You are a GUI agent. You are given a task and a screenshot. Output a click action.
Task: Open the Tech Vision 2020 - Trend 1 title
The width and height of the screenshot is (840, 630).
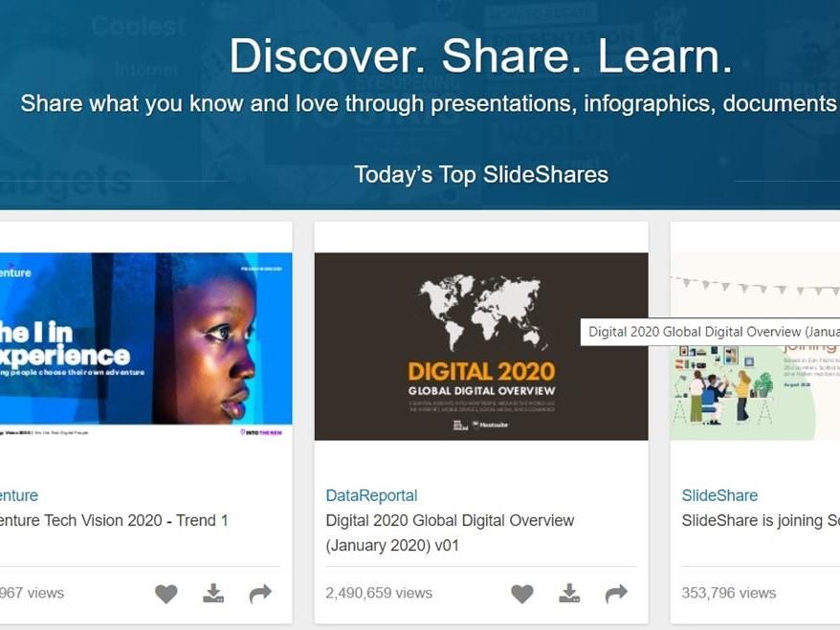point(114,520)
